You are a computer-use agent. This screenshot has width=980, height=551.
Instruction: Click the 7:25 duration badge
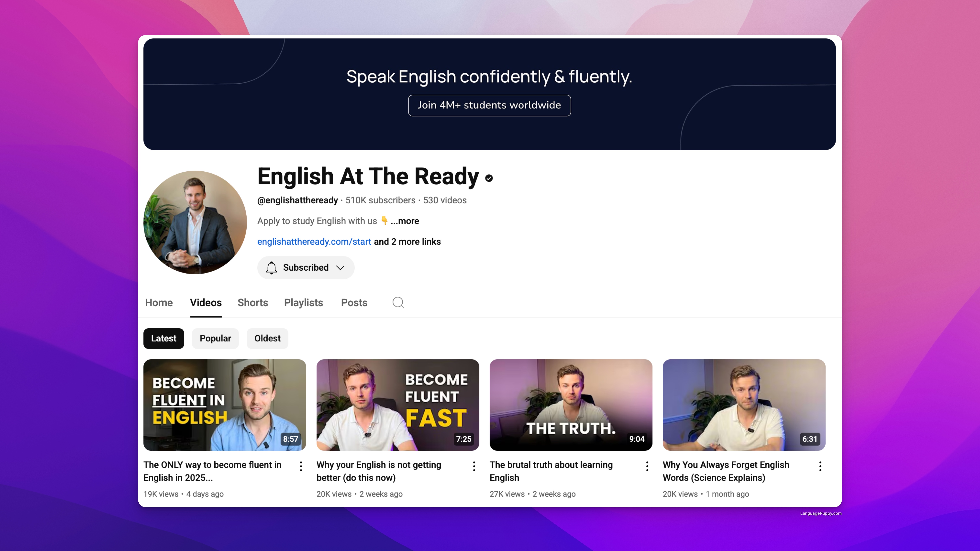(x=464, y=439)
